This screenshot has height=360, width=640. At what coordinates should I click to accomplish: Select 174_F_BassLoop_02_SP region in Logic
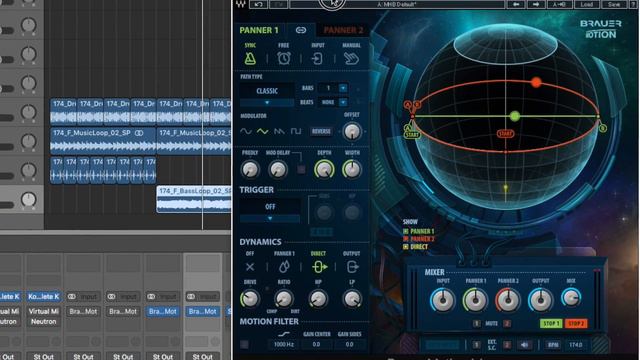tap(193, 199)
